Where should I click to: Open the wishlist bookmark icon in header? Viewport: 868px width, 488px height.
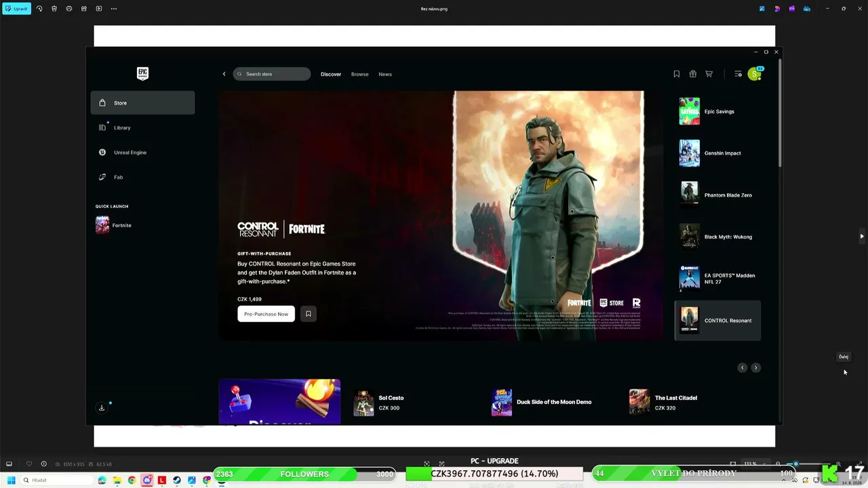point(676,74)
